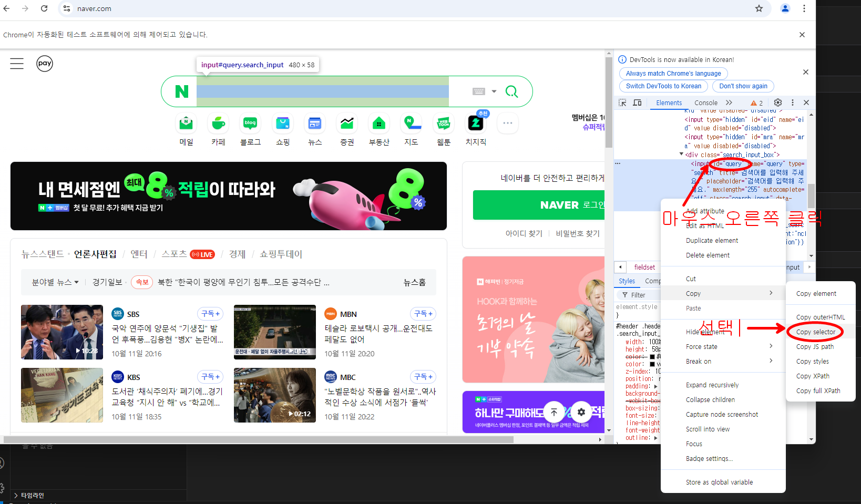Click Always match Chrome's language button
Screen dimensions: 861x504
[x=673, y=74]
